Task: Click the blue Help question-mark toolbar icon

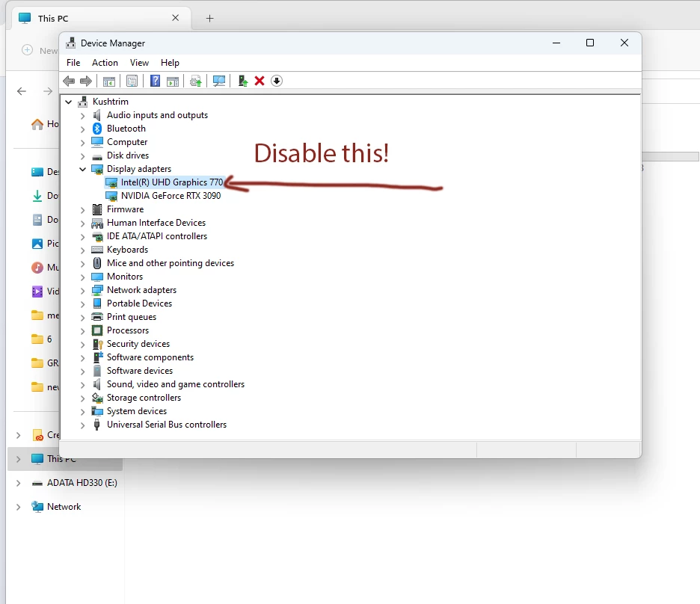Action: pos(155,81)
